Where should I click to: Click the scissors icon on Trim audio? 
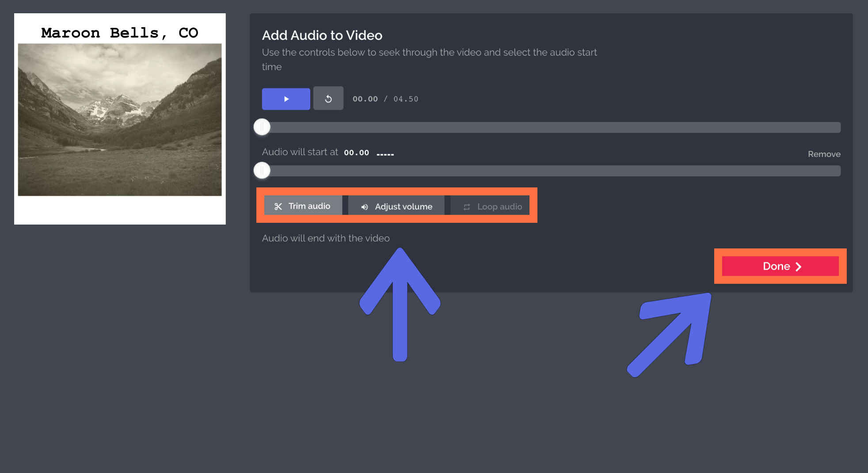click(x=278, y=206)
